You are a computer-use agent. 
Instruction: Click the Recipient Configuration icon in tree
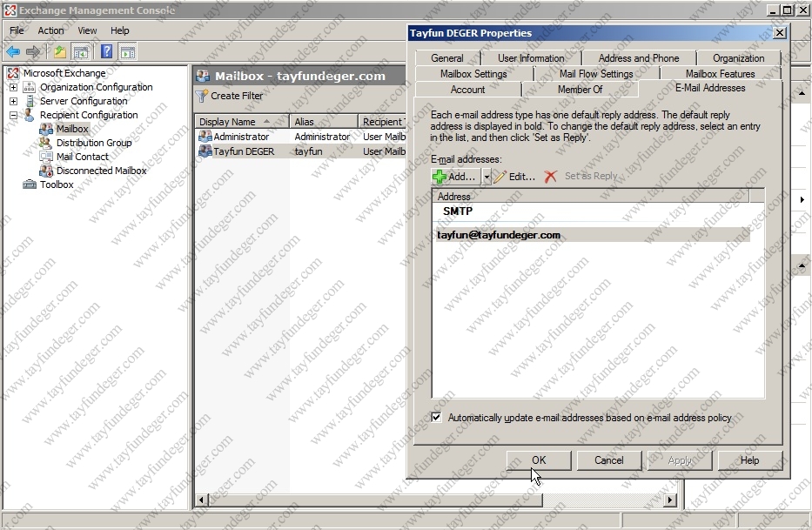point(30,115)
